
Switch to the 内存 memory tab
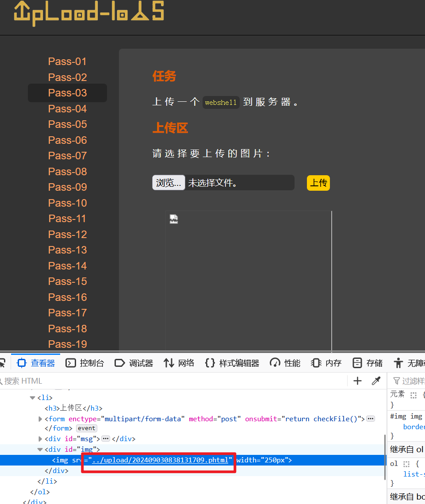[326, 363]
